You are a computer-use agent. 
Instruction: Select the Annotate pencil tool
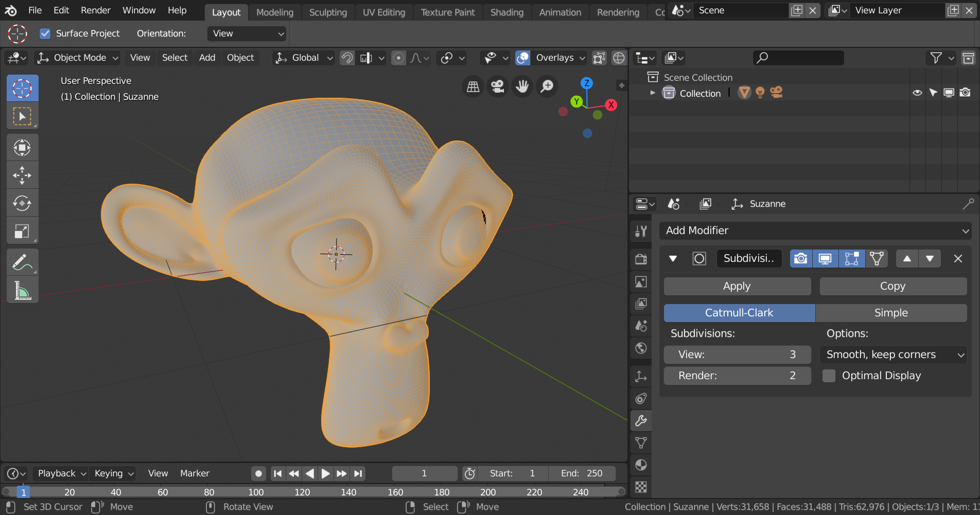click(x=22, y=262)
